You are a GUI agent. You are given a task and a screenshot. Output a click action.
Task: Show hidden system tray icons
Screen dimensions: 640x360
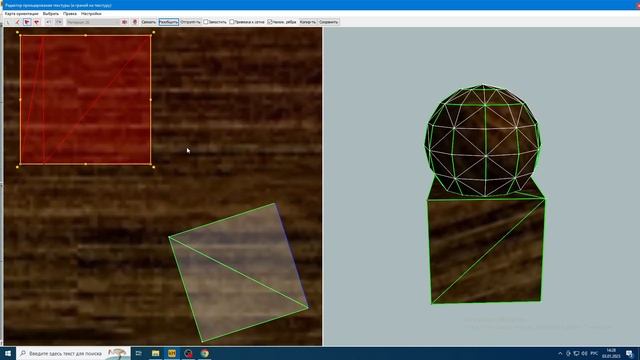[560, 353]
